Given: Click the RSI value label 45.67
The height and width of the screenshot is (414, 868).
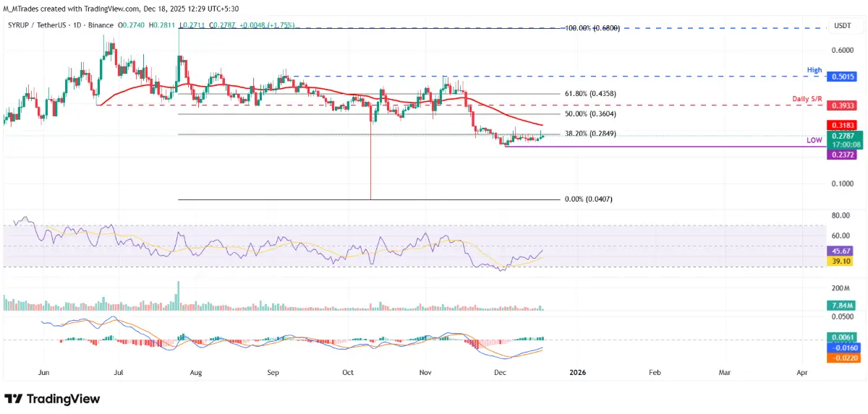Looking at the screenshot, I should coord(841,251).
